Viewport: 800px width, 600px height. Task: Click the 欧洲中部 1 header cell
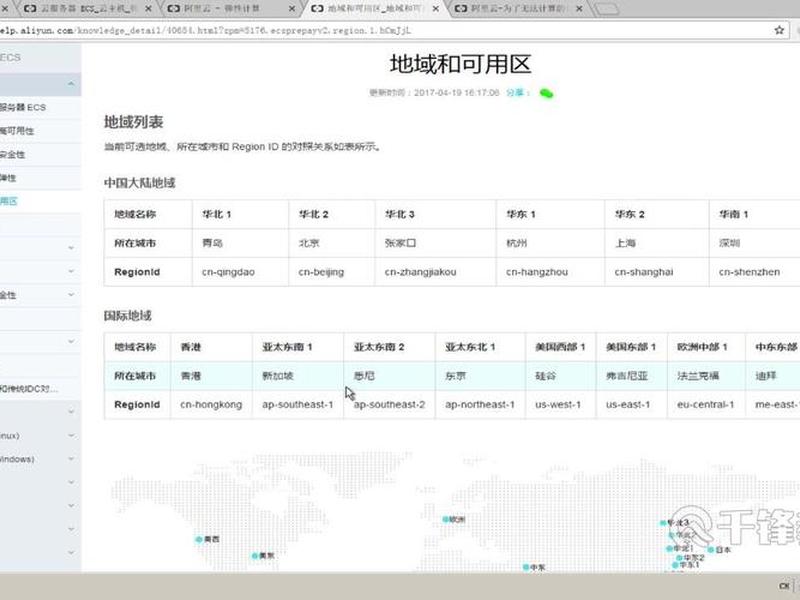(707, 347)
